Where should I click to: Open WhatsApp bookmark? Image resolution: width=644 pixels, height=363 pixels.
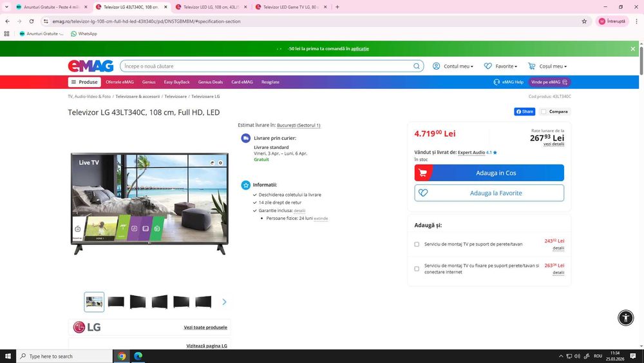coord(84,34)
